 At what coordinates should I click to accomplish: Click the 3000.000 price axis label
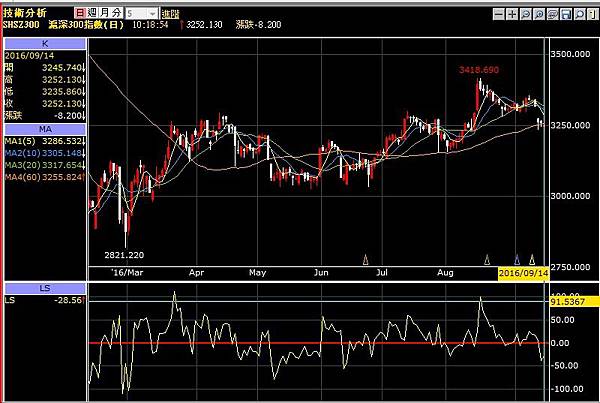[570, 196]
